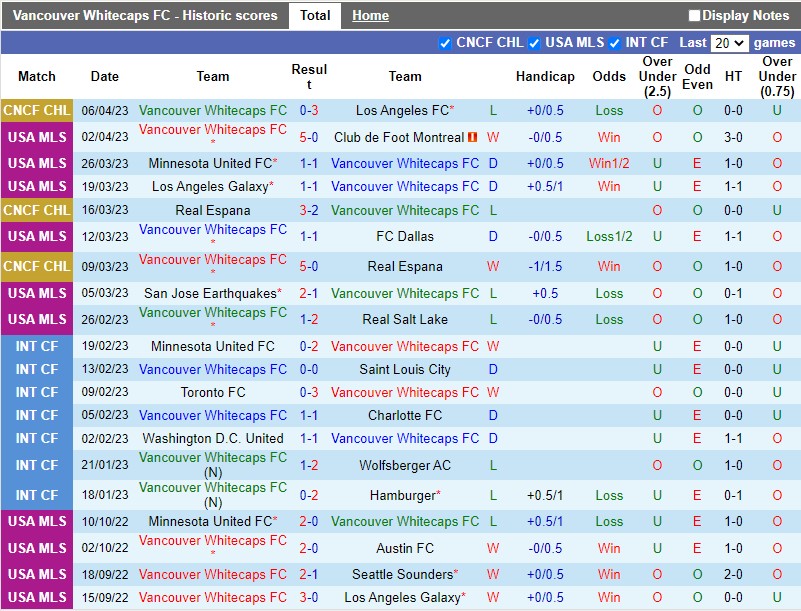
Task: Click the Date column header
Action: [104, 76]
